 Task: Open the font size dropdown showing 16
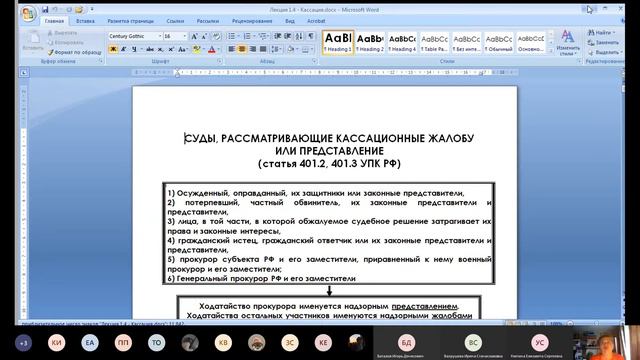(x=184, y=36)
